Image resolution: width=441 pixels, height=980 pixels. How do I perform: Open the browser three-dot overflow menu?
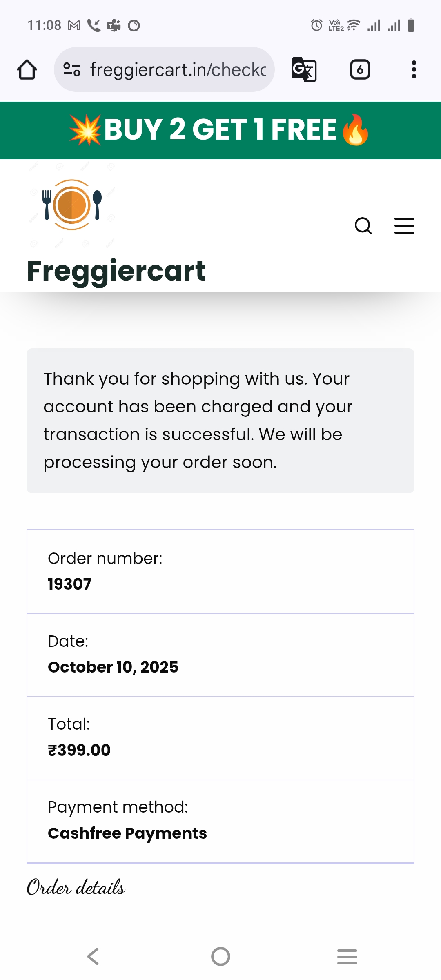click(414, 69)
